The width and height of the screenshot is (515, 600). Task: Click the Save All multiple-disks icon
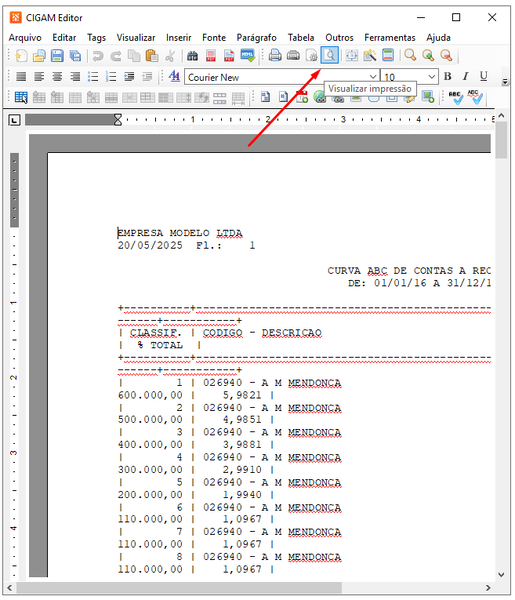[x=75, y=55]
